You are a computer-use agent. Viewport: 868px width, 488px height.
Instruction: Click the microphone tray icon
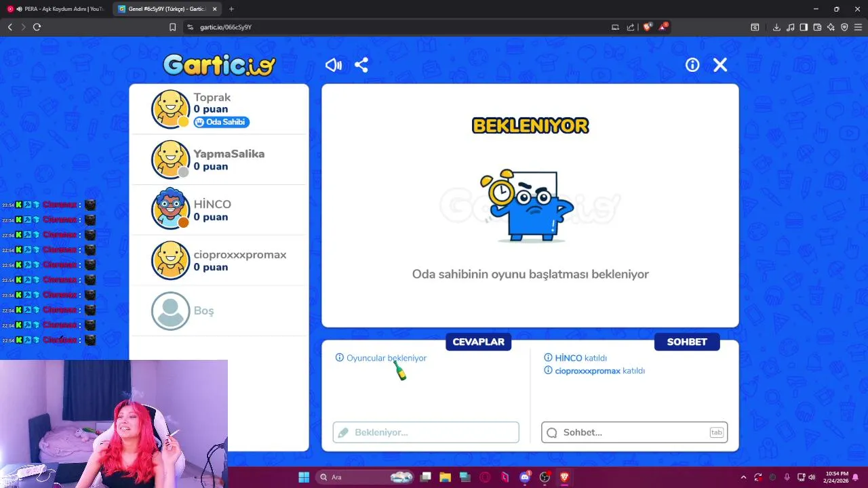tap(787, 477)
